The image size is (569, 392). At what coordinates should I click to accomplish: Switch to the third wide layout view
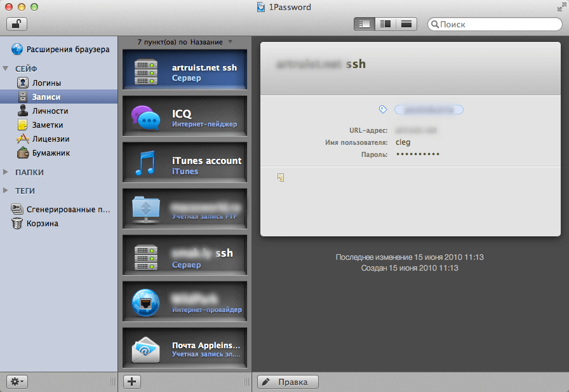[406, 24]
